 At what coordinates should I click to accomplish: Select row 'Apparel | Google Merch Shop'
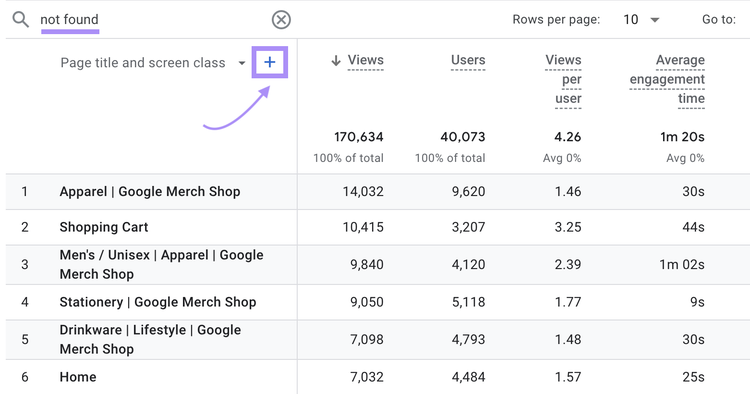pyautogui.click(x=150, y=192)
